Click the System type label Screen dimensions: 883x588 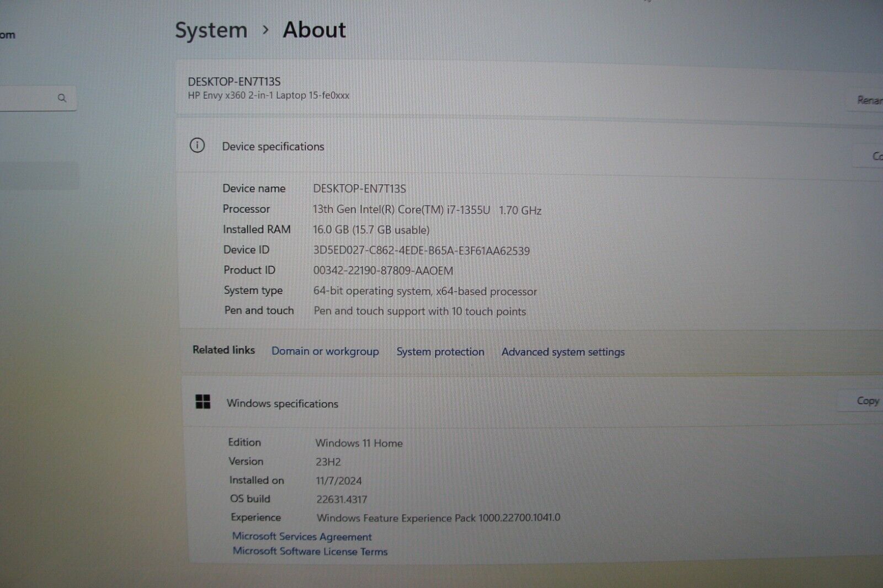[x=253, y=290]
